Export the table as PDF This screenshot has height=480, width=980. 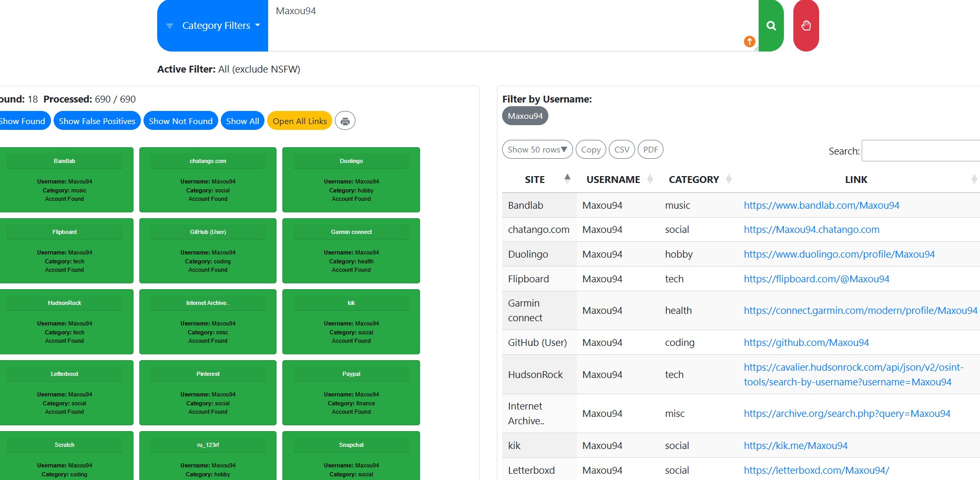point(650,150)
